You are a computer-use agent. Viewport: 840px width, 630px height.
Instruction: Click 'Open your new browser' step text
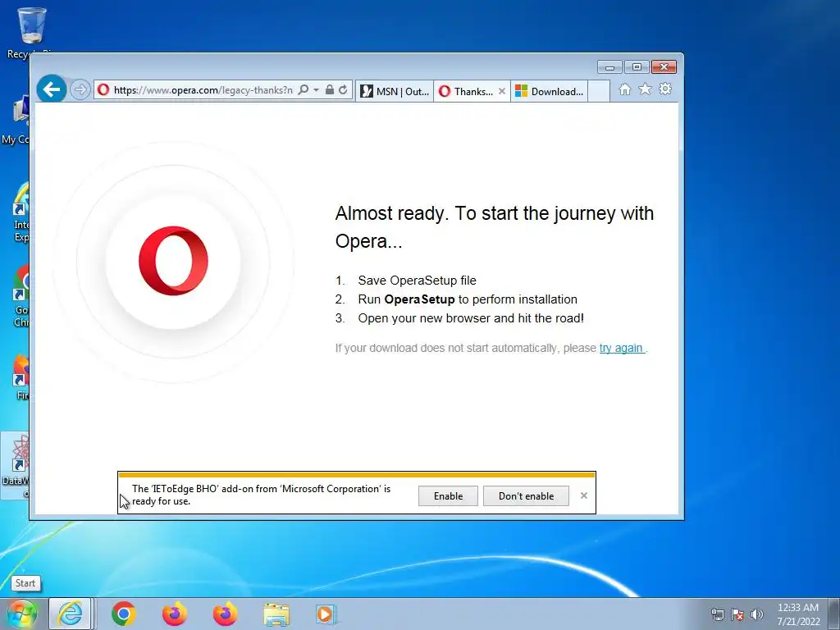pyautogui.click(x=471, y=318)
